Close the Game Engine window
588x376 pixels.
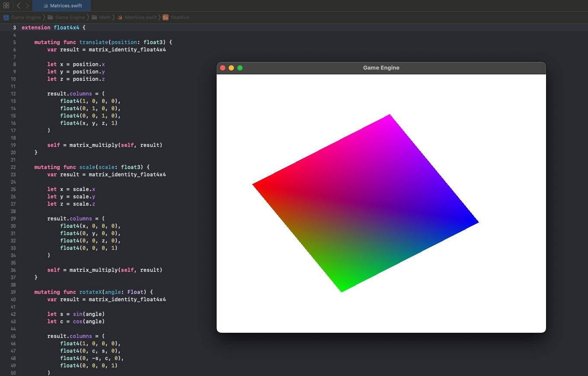[223, 68]
